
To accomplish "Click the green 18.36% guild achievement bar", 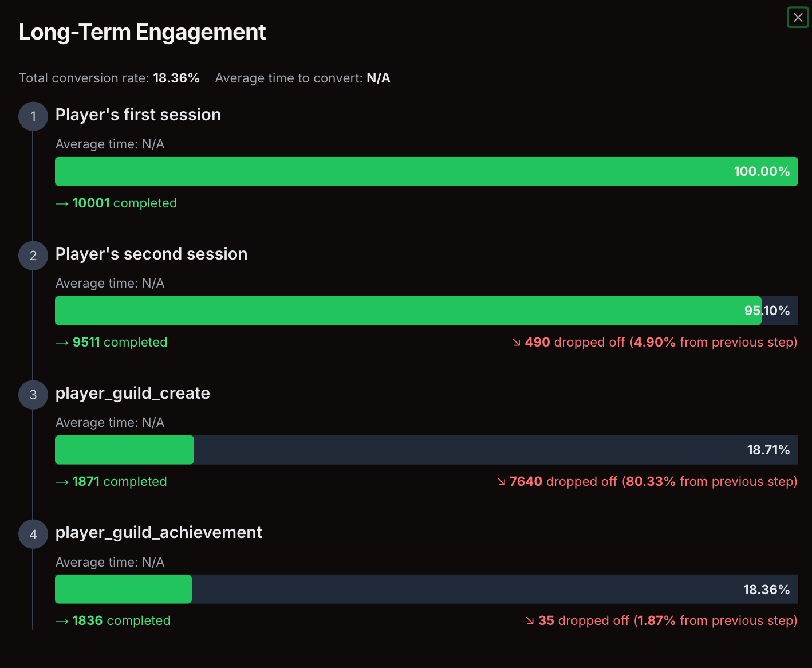I will 123,589.
